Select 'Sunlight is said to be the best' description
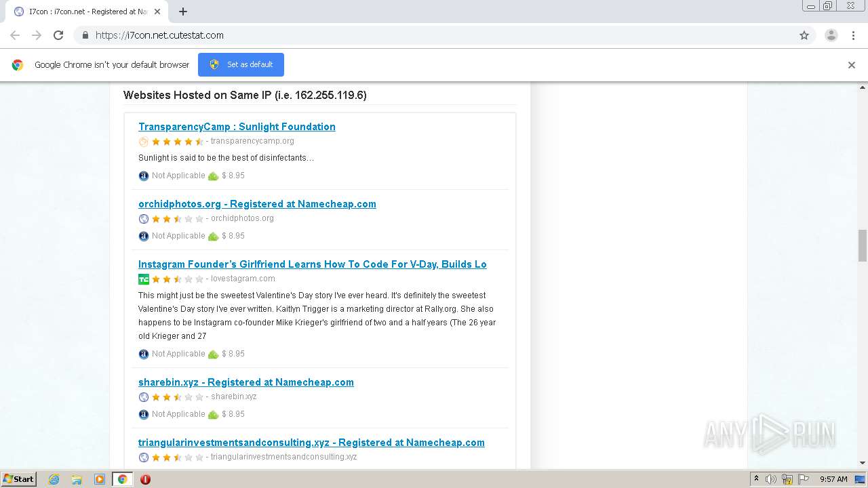 [226, 158]
